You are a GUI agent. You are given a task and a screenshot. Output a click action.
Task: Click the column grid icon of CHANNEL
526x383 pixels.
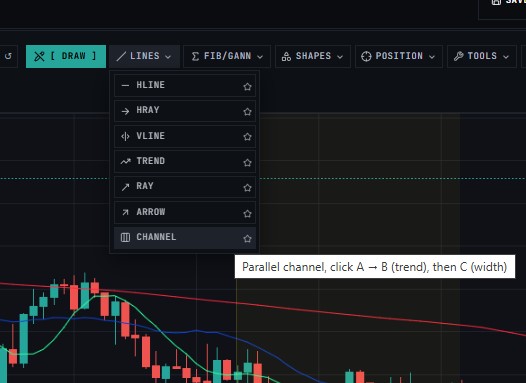point(125,237)
